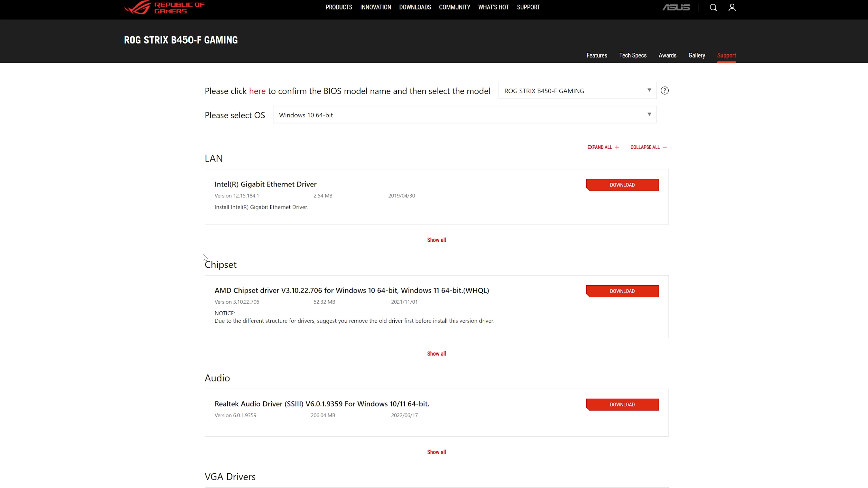Click Version 12.15.184.1 text

(x=237, y=196)
